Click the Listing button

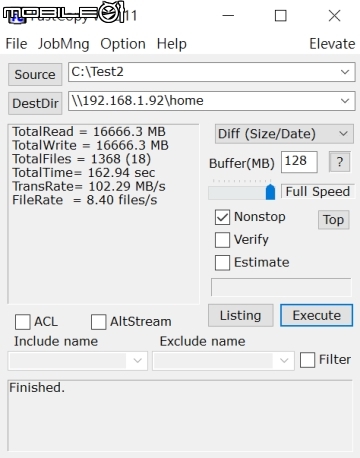click(241, 315)
